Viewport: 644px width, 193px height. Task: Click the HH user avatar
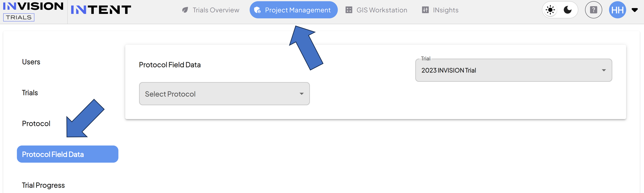(618, 10)
